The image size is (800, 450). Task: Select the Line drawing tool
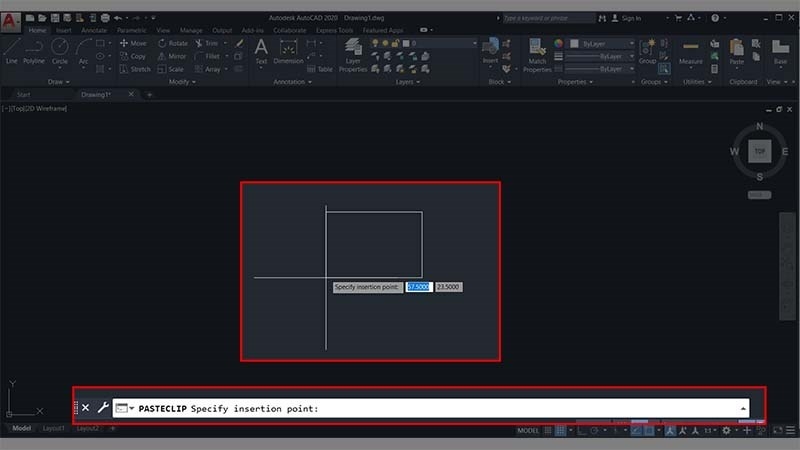[11, 51]
